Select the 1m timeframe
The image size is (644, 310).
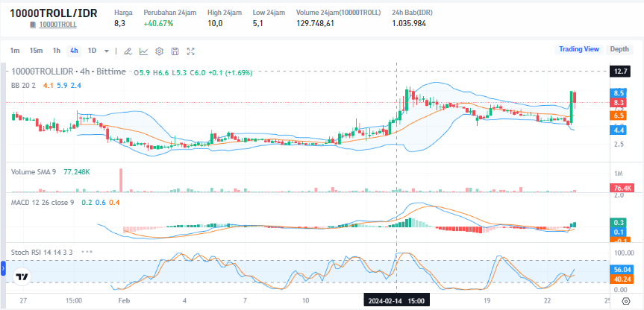tap(15, 51)
